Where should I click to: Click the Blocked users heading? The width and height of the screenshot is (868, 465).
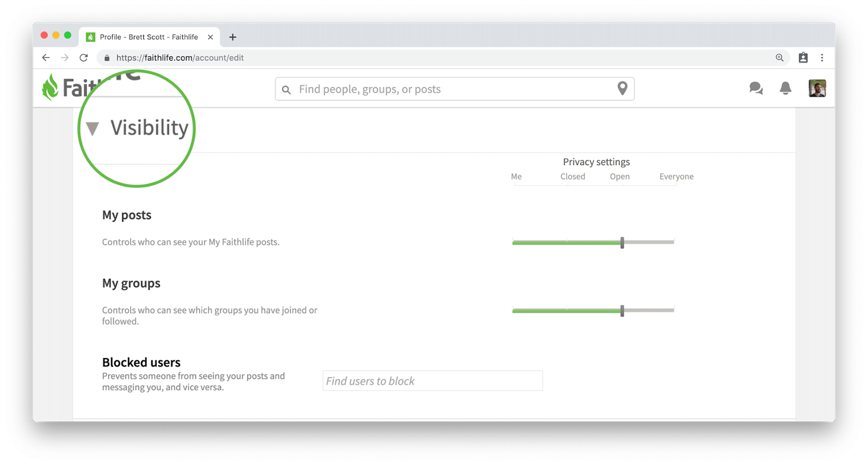point(141,362)
